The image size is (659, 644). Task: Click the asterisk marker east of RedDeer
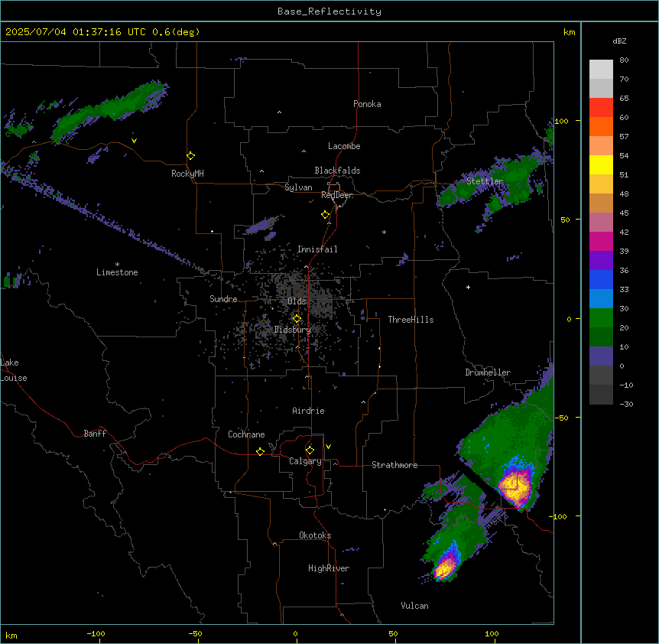coord(384,232)
